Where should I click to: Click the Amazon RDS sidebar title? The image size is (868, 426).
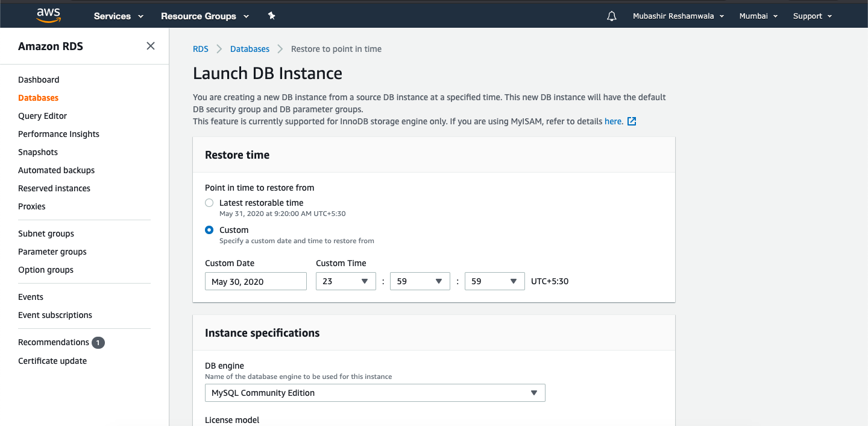click(x=51, y=46)
